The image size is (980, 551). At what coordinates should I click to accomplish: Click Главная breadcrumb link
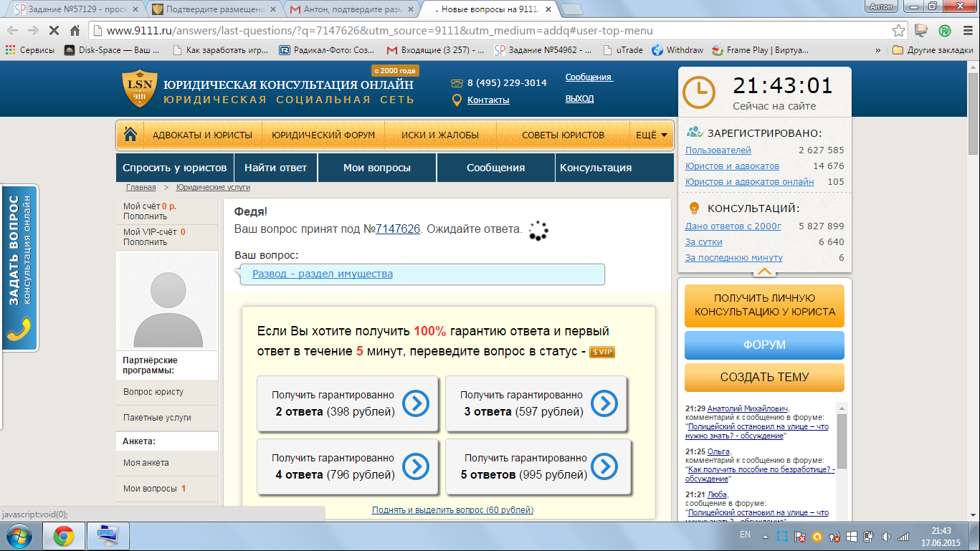[x=141, y=187]
